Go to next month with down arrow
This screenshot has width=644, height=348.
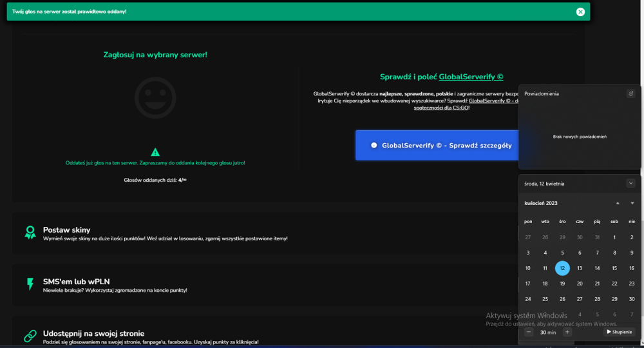click(632, 203)
